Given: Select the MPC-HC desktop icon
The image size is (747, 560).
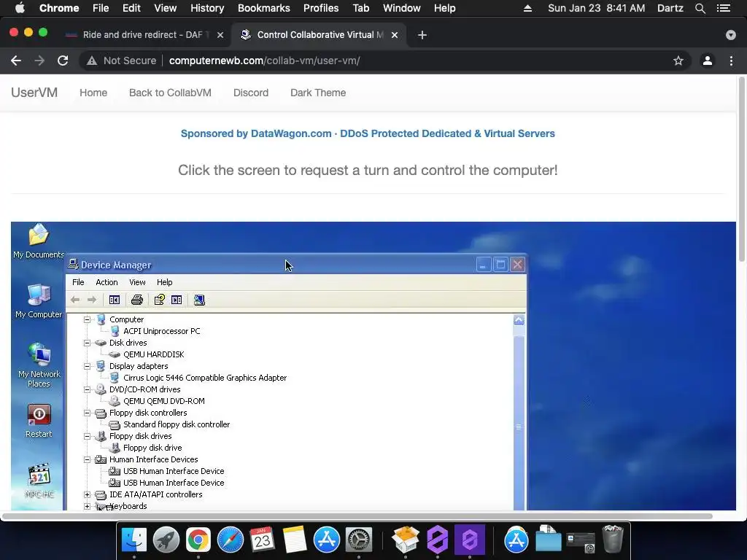Looking at the screenshot, I should pos(39,481).
